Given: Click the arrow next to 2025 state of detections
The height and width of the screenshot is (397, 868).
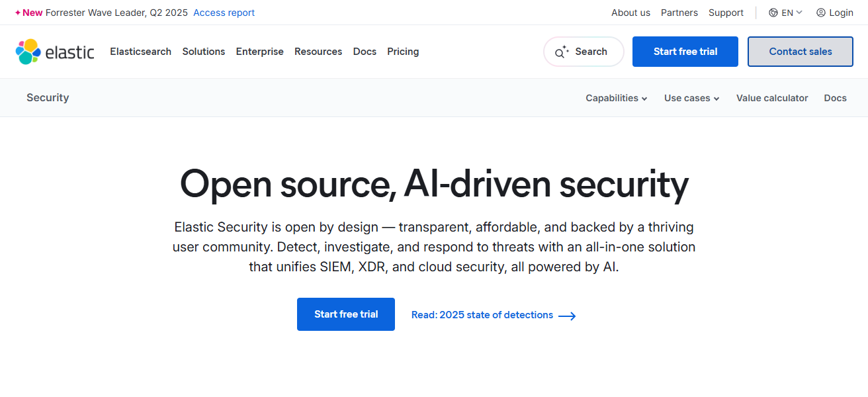Looking at the screenshot, I should coord(567,316).
